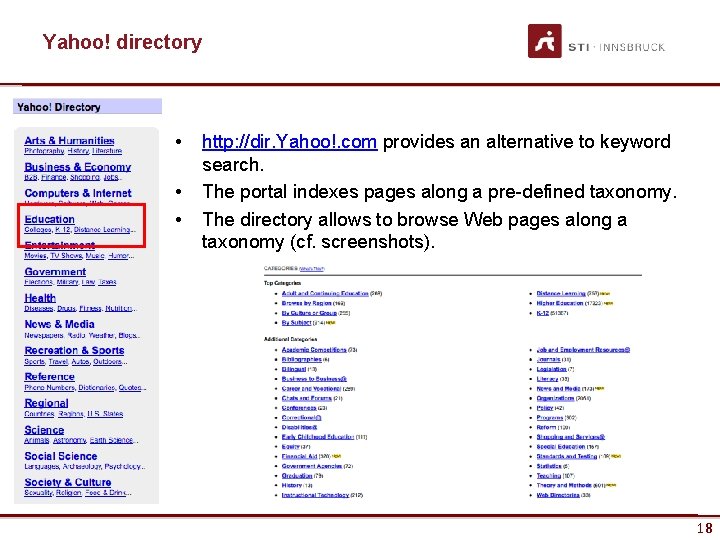Click Astronomy under Science

[70, 440]
